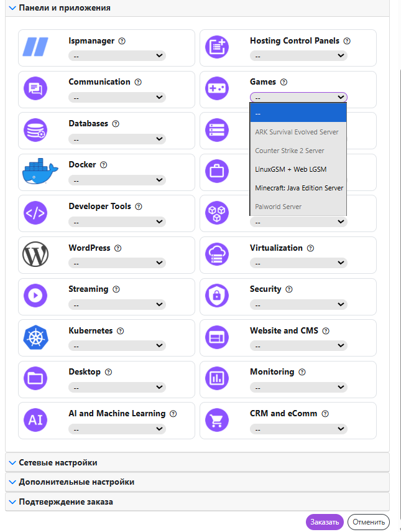Open the Streaming dropdown list
This screenshot has height=532, width=401.
[116, 305]
